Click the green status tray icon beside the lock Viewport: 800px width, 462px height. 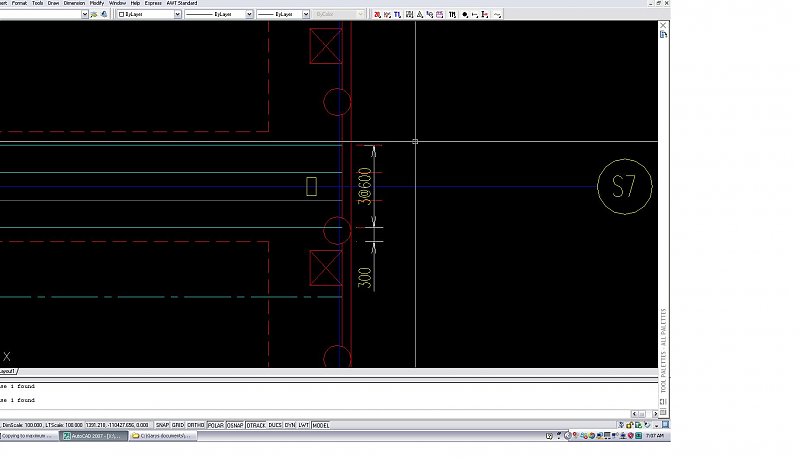click(x=638, y=425)
